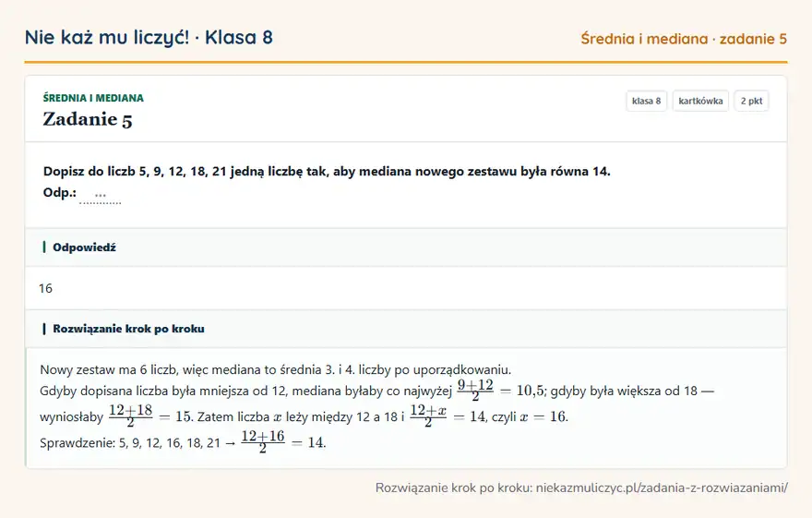Click the fraction (12+18)/2 = 15

pyautogui.click(x=150, y=416)
